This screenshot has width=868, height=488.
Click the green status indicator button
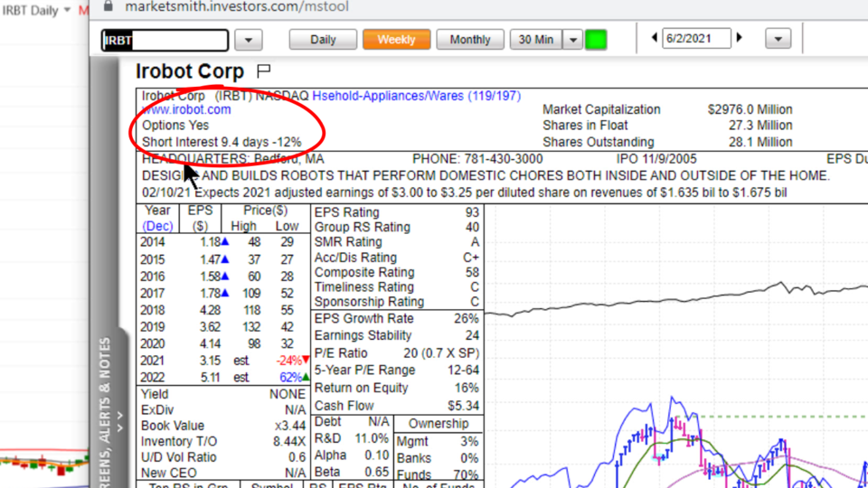(596, 39)
